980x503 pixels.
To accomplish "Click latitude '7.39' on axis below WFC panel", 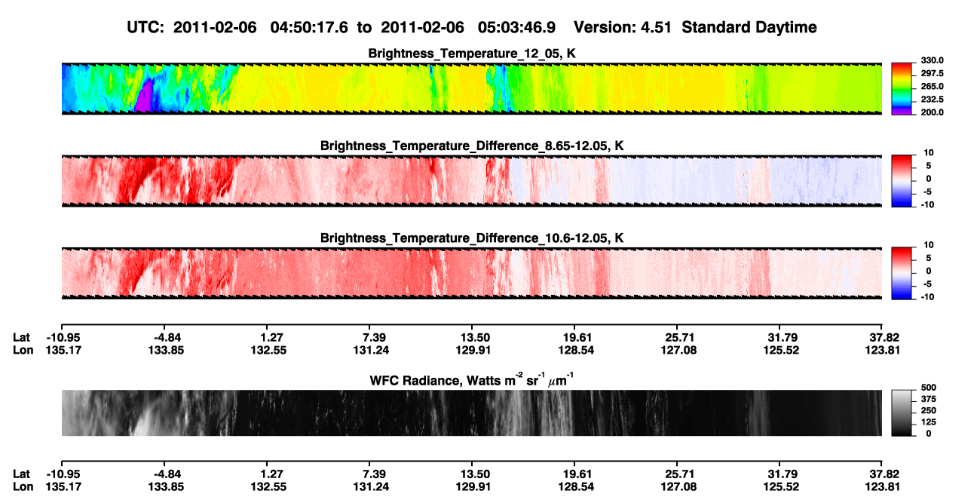I will tap(375, 474).
